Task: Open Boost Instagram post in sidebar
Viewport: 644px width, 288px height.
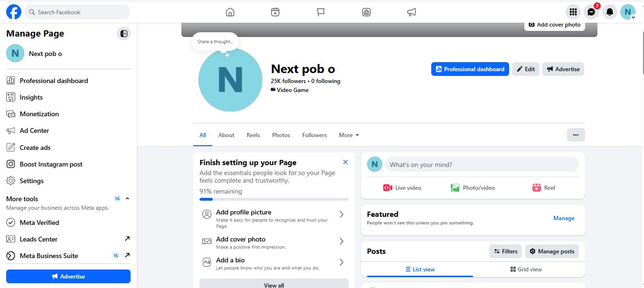Action: pos(68,164)
